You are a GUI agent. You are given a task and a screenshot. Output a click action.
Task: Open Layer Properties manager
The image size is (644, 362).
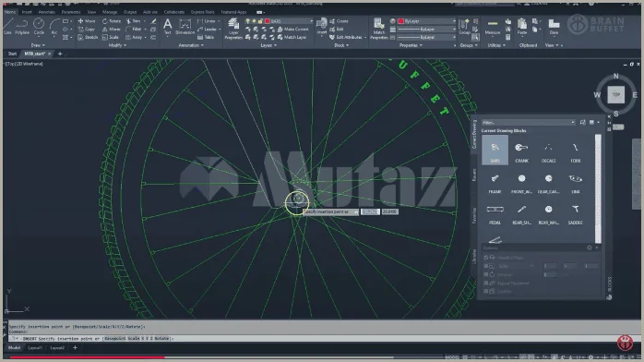tap(233, 29)
